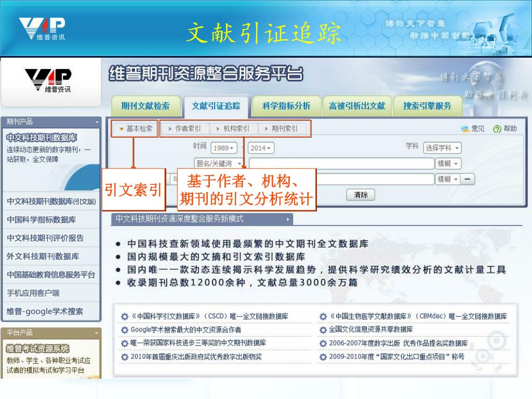Click the 维普期刊资源整合服务平台 title banner

pyautogui.click(x=206, y=74)
